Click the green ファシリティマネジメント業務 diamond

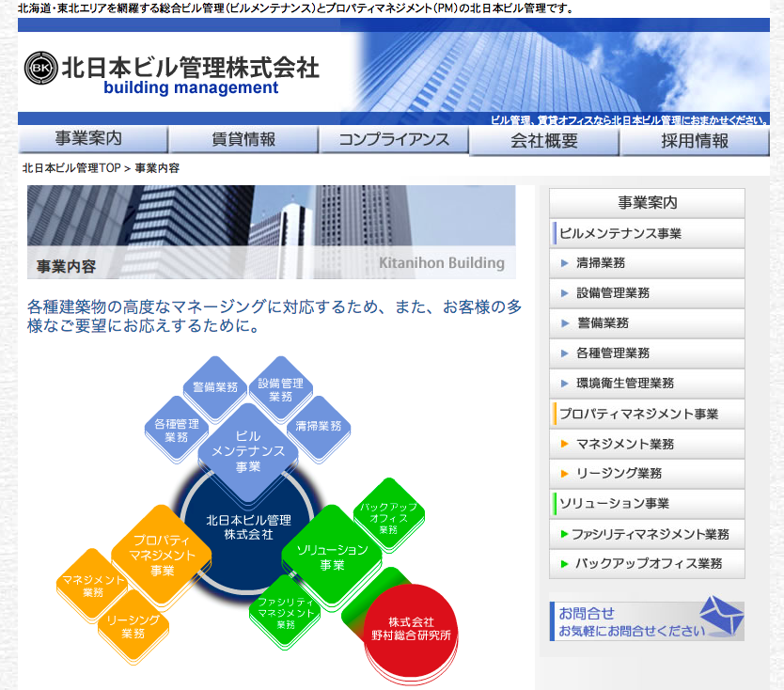285,613
